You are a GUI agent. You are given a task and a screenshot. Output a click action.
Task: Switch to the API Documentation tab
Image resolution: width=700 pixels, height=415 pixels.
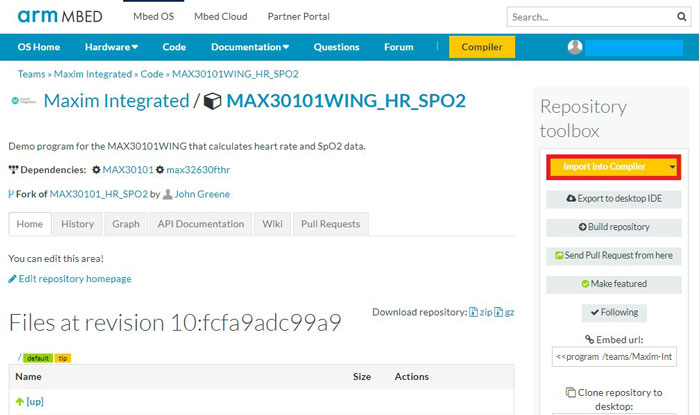(201, 224)
